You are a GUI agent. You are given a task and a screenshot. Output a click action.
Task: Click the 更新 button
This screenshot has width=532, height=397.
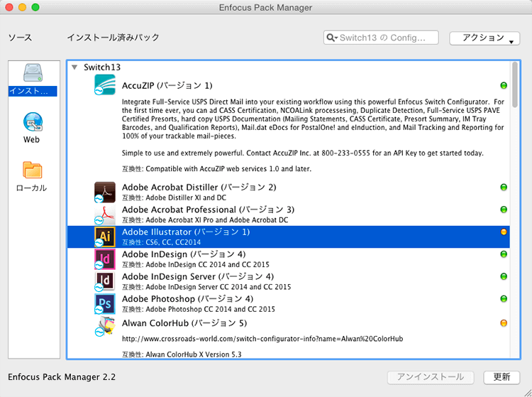[x=501, y=377]
